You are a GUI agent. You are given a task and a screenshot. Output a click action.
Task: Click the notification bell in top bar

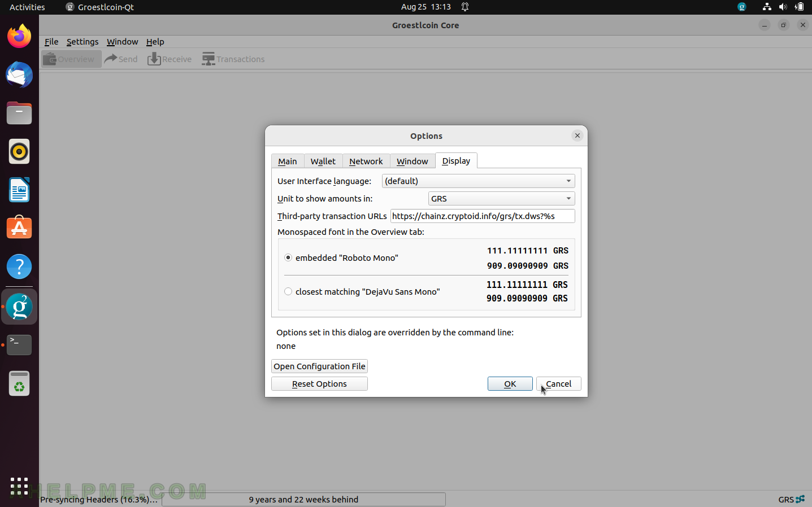(465, 7)
